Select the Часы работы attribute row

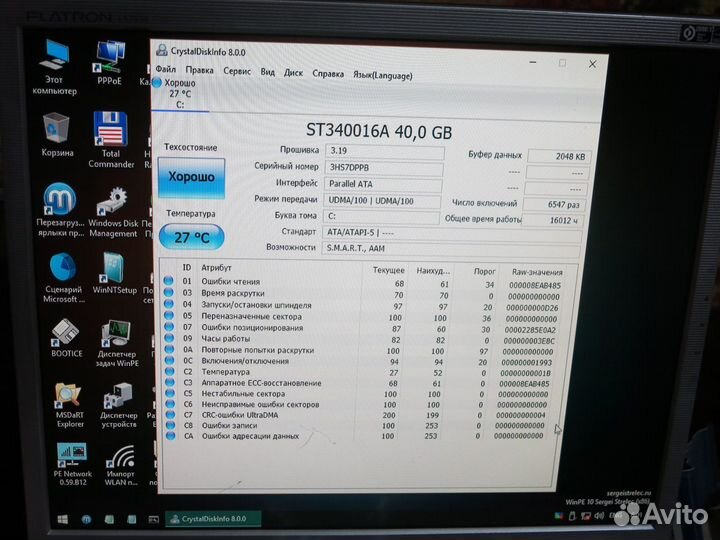point(360,339)
